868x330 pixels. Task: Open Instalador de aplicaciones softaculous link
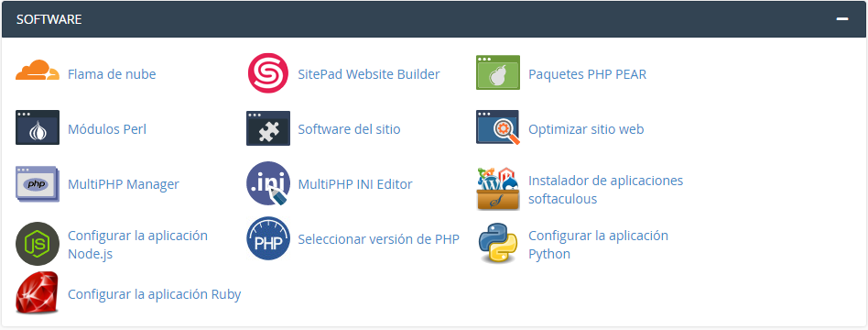point(605,190)
